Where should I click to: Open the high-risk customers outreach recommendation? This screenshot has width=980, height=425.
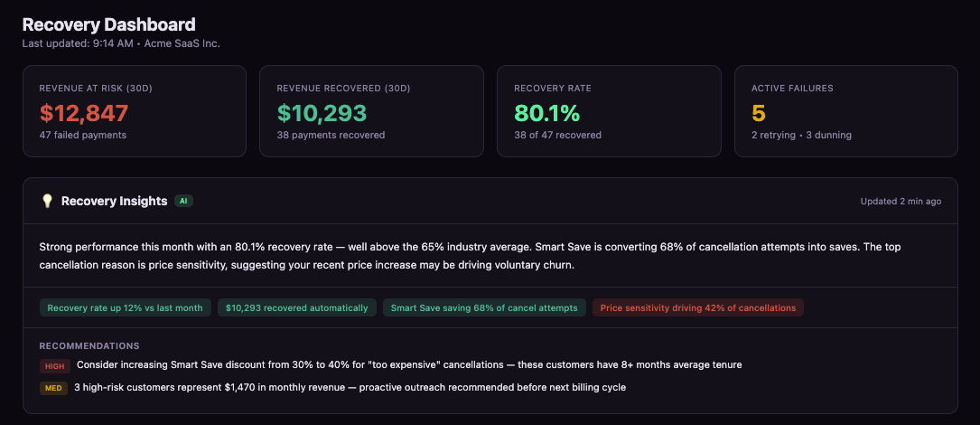[350, 388]
